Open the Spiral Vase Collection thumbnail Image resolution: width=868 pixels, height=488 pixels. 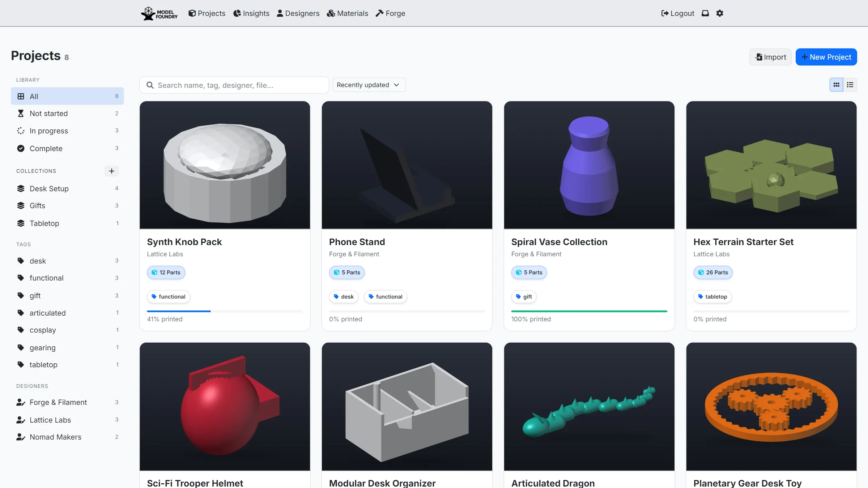click(589, 165)
